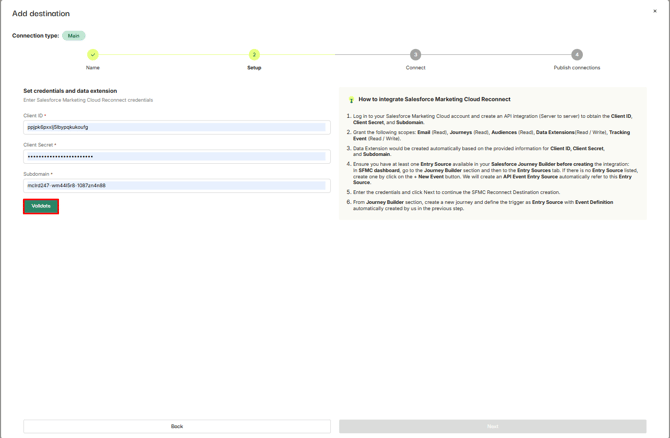Click the Set credentials and data extension heading
The image size is (670, 438).
click(x=70, y=91)
